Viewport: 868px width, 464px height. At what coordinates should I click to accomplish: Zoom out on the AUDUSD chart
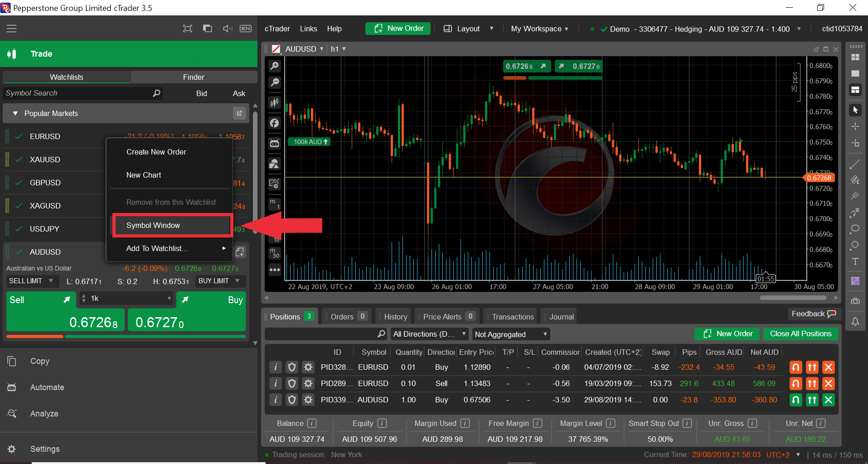pos(274,82)
